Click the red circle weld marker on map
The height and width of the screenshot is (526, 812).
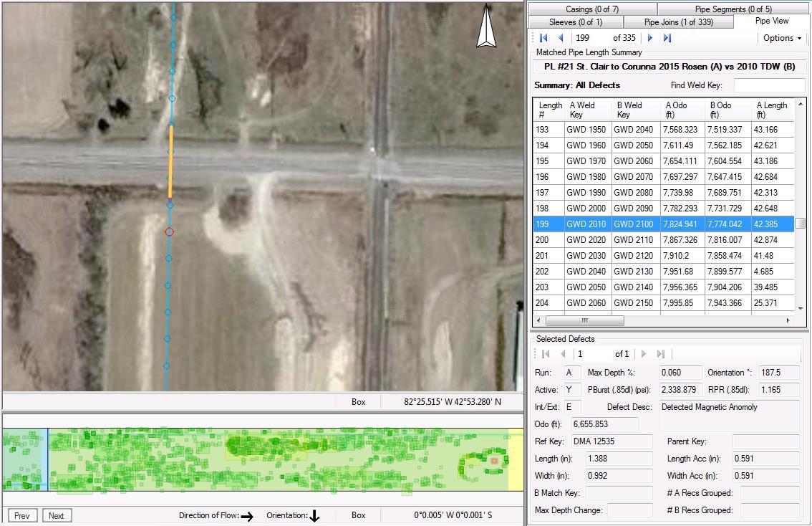170,231
